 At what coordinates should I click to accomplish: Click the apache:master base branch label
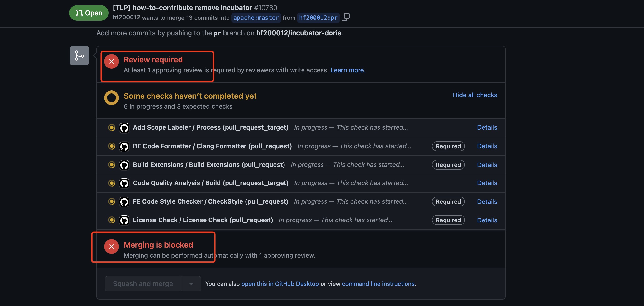256,18
